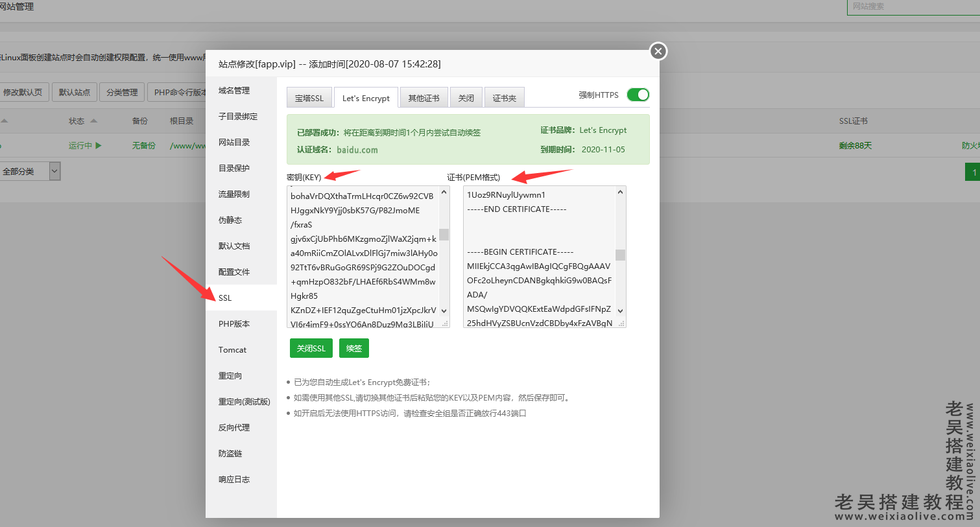Open the 证书夹 certificate folder tab

(x=505, y=97)
